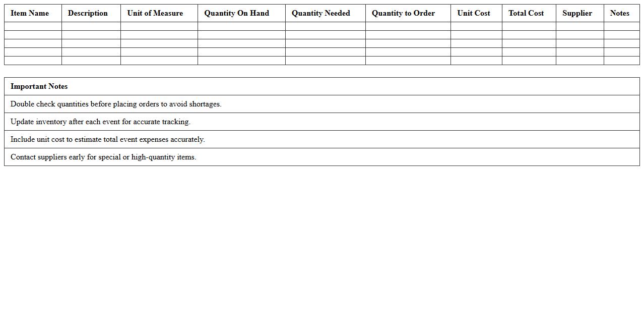644x328 pixels.
Task: Select the Notes column header
Action: tap(620, 13)
